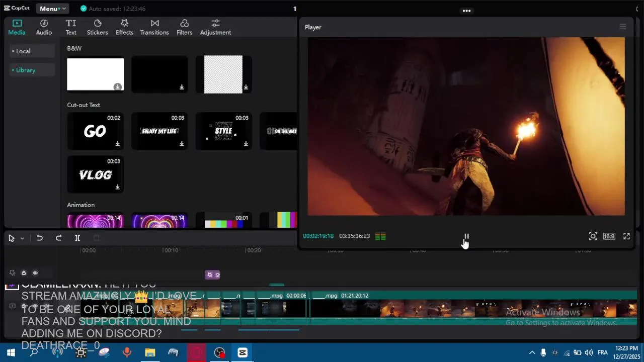
Task: Open the CapCut Menu dropdown
Action: (52, 9)
